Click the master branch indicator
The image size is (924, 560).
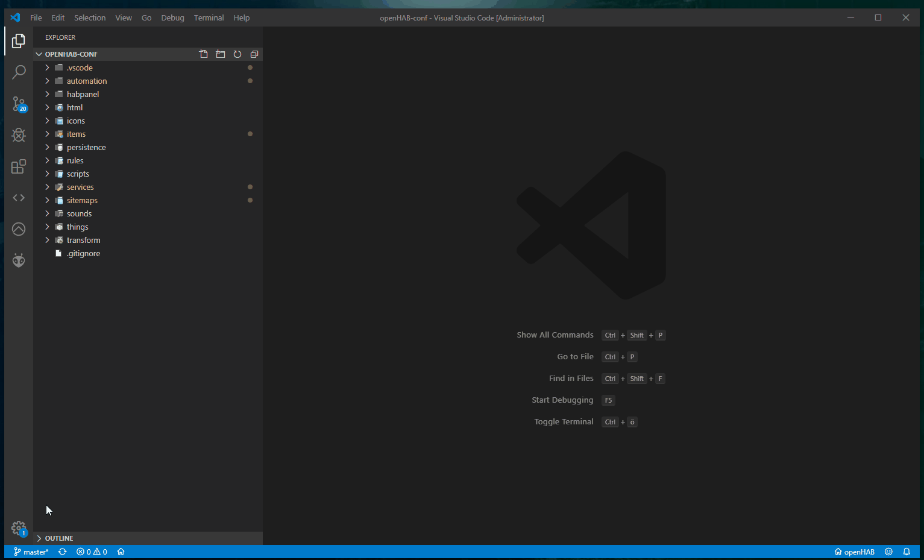(31, 552)
